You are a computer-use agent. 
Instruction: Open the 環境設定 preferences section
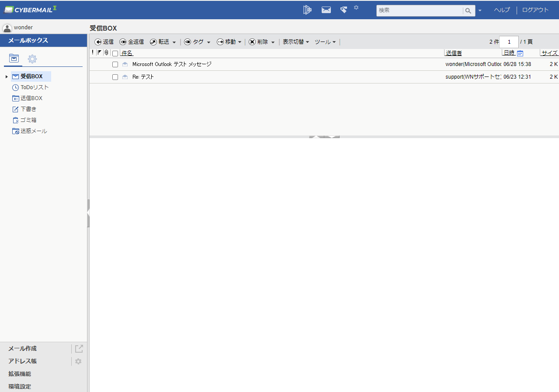pyautogui.click(x=20, y=387)
